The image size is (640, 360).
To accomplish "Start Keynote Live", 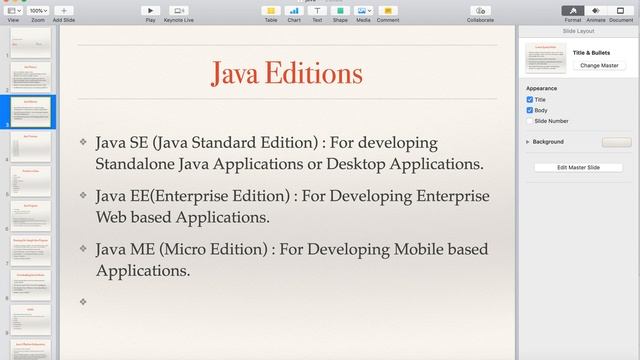I will 179,11.
